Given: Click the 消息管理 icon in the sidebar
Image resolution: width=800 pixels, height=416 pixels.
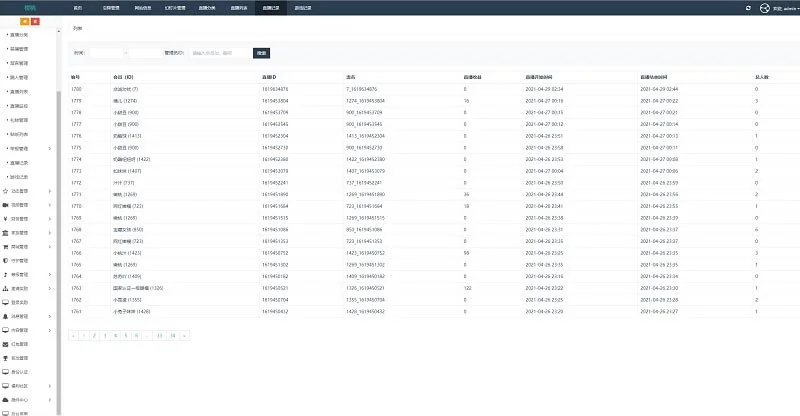Looking at the screenshot, I should (x=7, y=315).
